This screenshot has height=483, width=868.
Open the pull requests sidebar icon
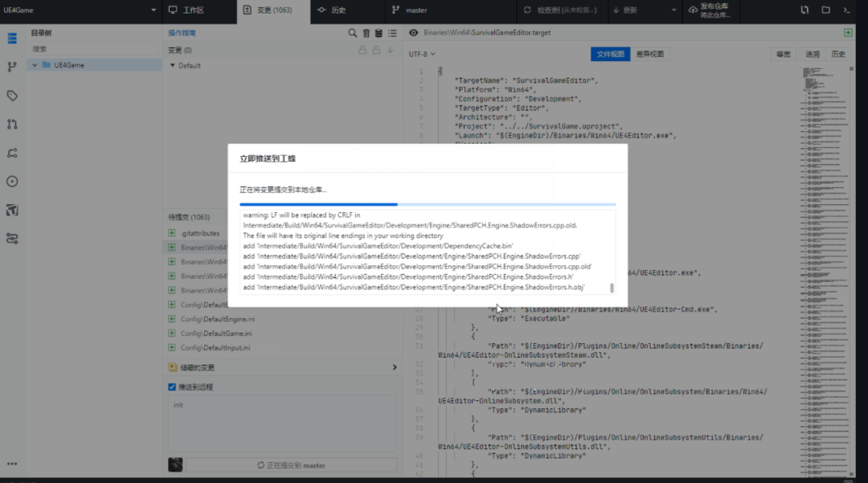pyautogui.click(x=12, y=125)
